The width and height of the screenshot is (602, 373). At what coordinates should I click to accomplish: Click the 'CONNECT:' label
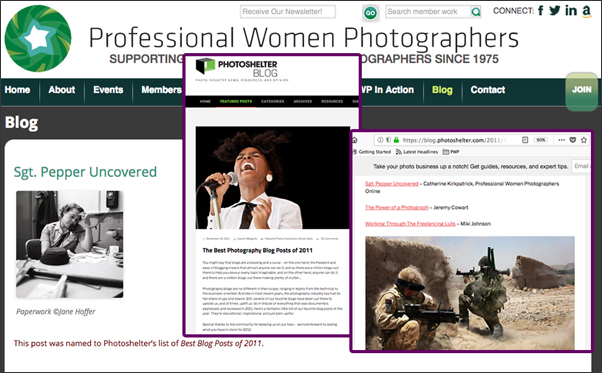click(x=513, y=11)
